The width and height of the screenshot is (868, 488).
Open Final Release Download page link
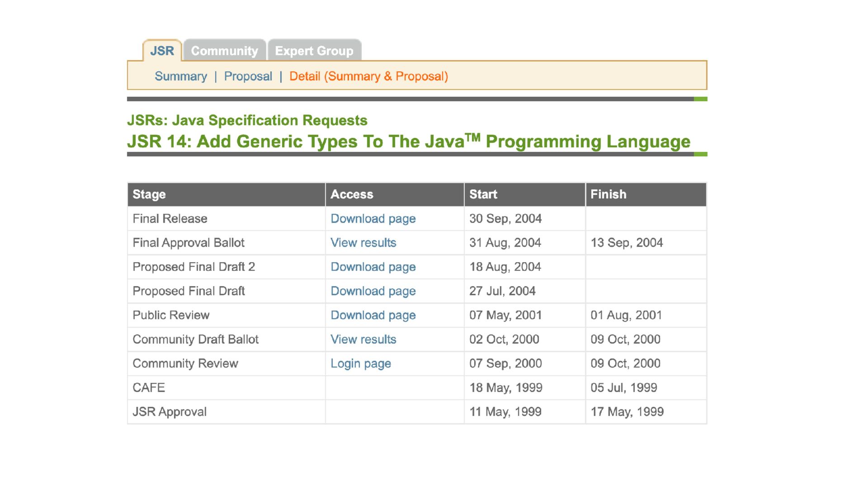[373, 219]
